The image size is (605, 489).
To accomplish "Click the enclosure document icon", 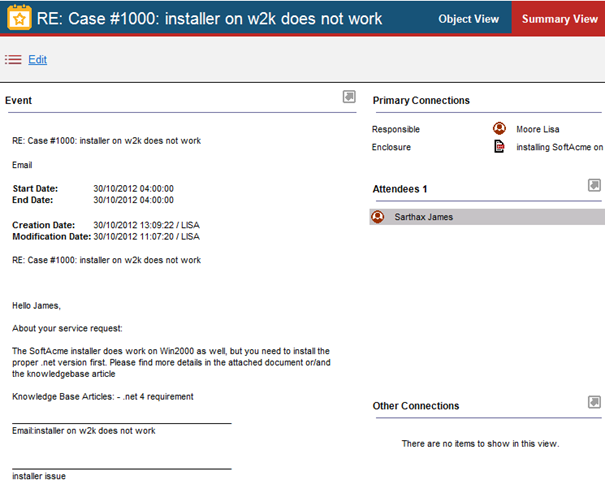I will (499, 147).
